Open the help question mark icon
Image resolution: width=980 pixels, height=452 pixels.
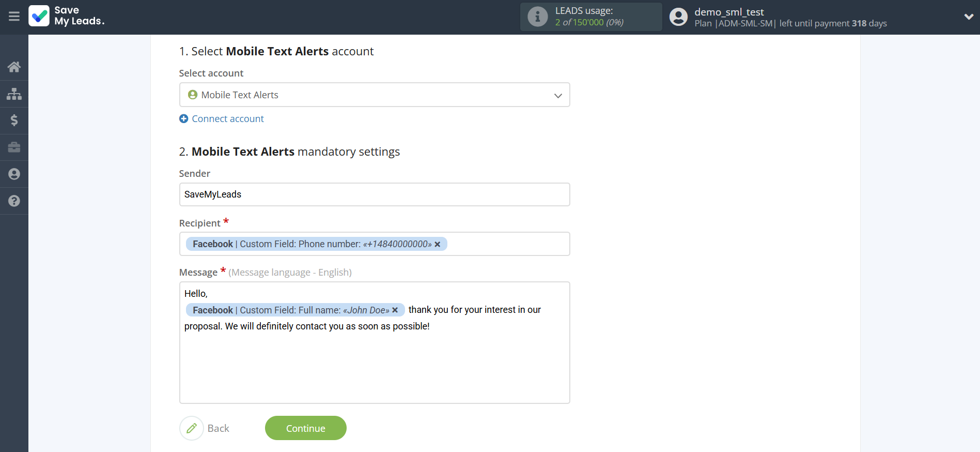point(14,201)
